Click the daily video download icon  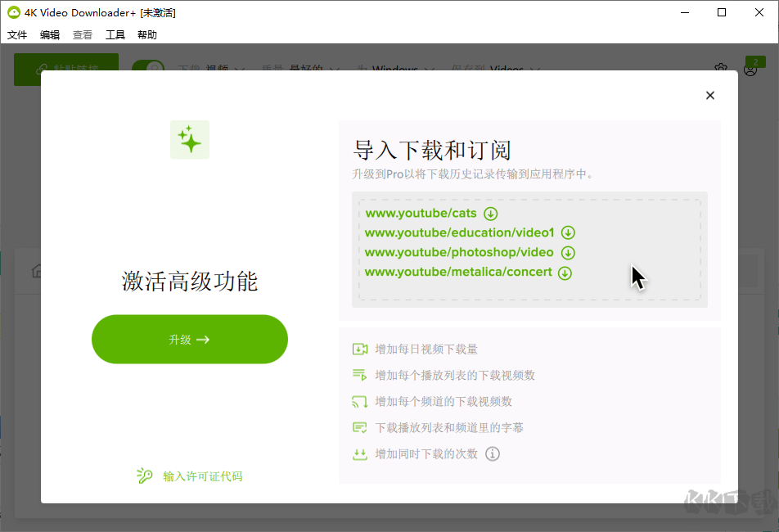(360, 349)
